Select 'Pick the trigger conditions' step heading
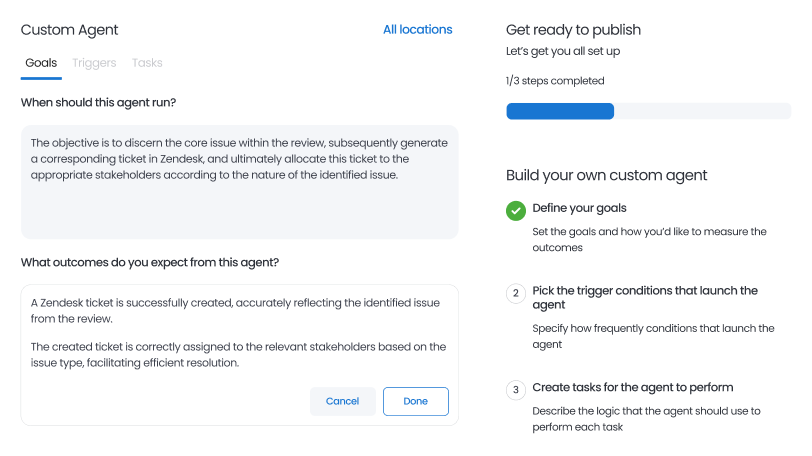Viewport: 812px width, 456px height. [645, 298]
